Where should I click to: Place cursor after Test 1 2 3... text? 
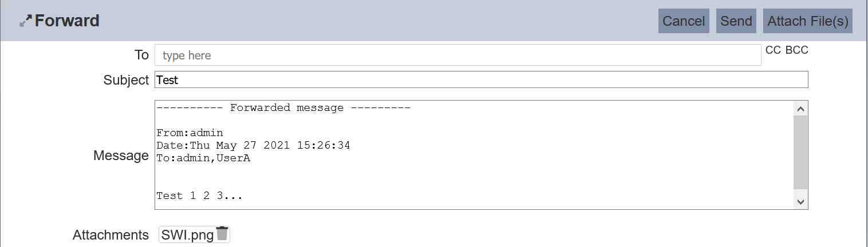pos(244,196)
